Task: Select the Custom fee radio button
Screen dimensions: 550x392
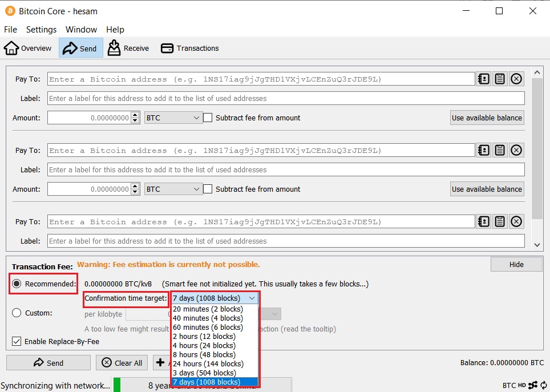Action: tap(17, 313)
